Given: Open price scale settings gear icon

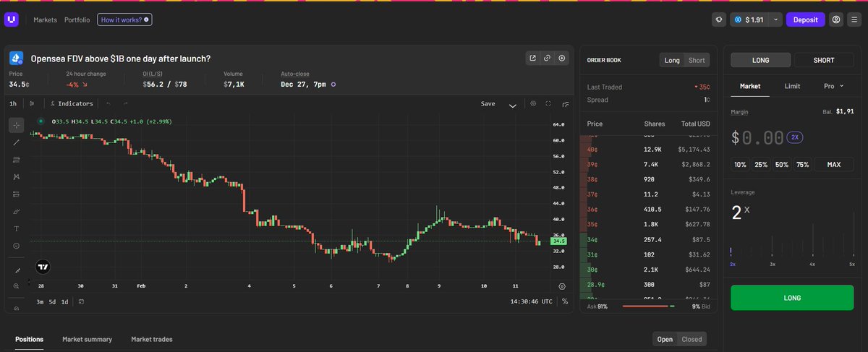Looking at the screenshot, I should (562, 286).
